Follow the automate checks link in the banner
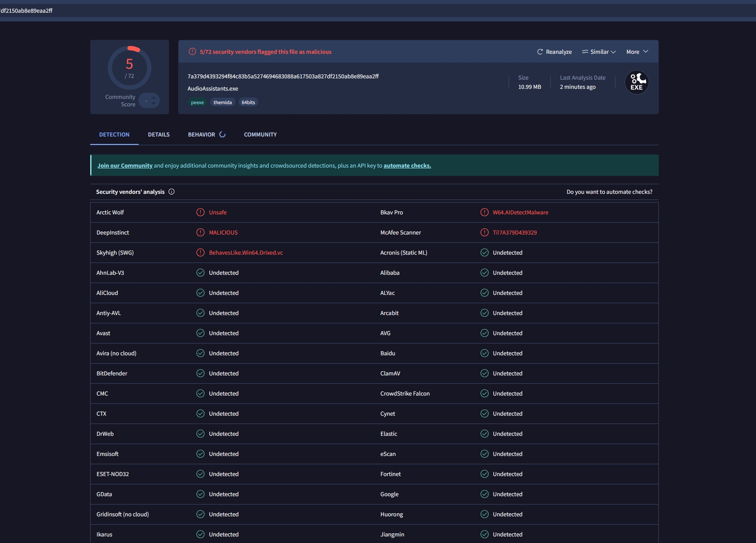Screen dimensions: 756x543 click(x=407, y=165)
